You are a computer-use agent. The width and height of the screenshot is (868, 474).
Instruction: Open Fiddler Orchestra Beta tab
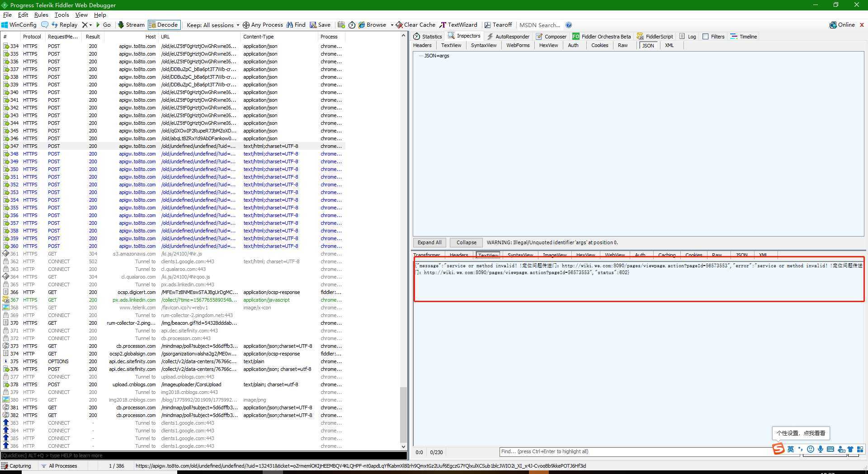[601, 37]
